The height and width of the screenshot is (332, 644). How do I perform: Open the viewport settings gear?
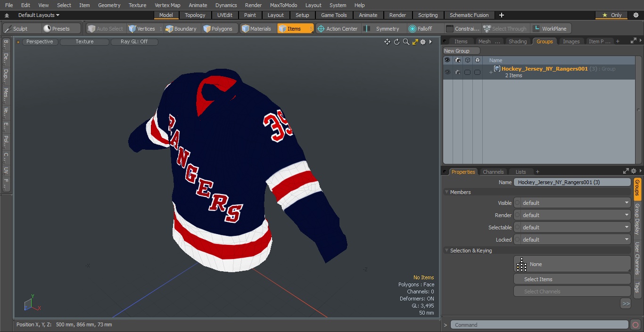point(423,42)
